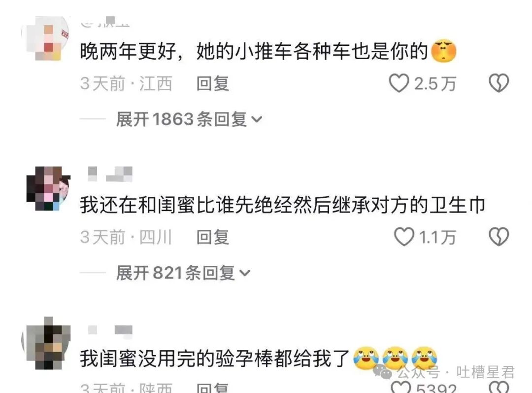
Task: Select comment text 晚两年更好
Action: (128, 51)
